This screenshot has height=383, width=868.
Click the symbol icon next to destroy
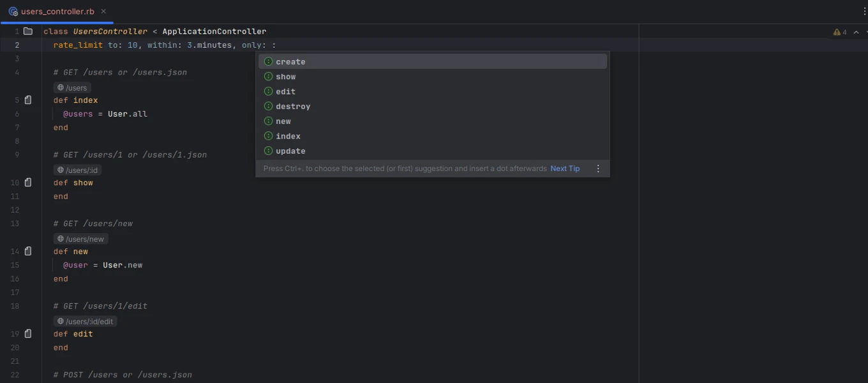click(x=269, y=107)
